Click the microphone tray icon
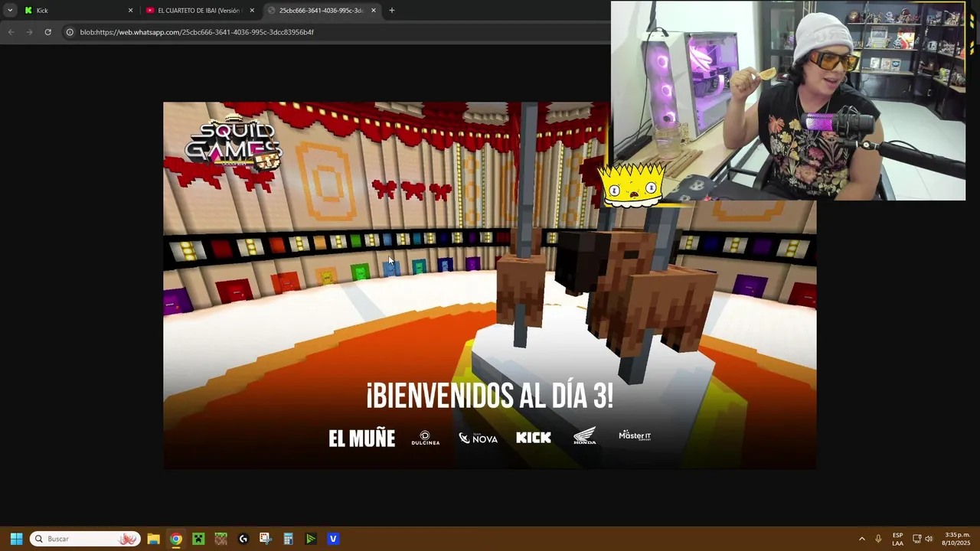The height and width of the screenshot is (551, 980). coord(878,539)
